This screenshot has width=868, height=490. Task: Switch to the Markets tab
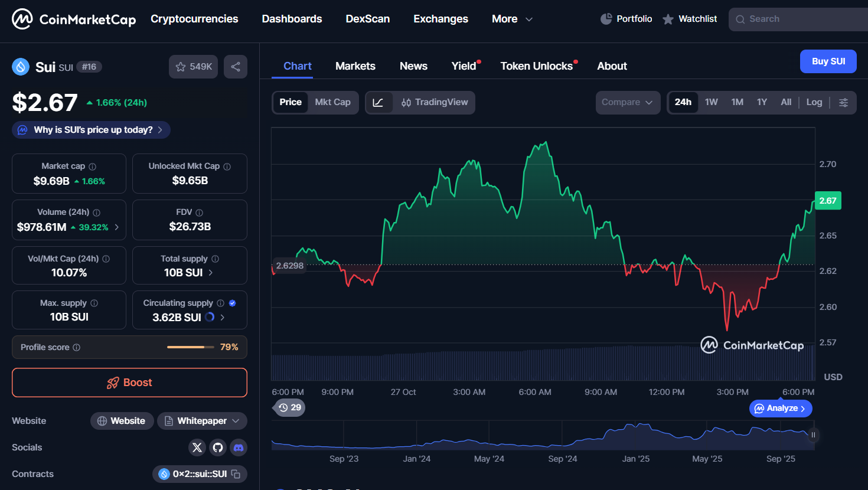(x=355, y=66)
